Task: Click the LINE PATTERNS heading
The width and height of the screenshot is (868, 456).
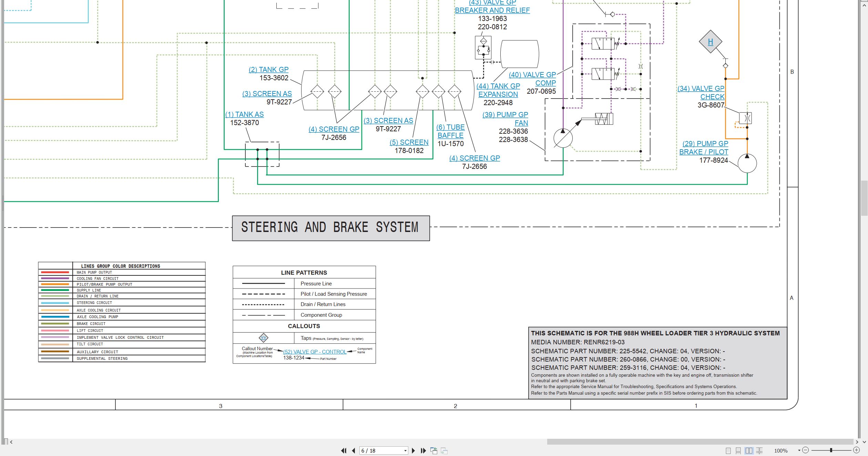Action: pos(304,273)
